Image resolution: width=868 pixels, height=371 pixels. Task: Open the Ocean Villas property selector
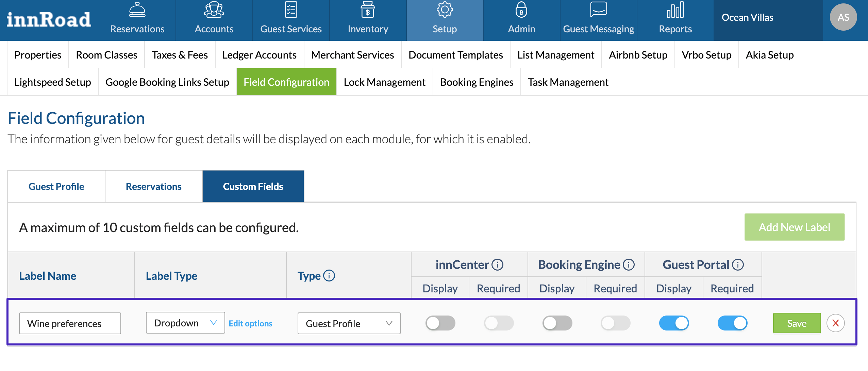[748, 18]
